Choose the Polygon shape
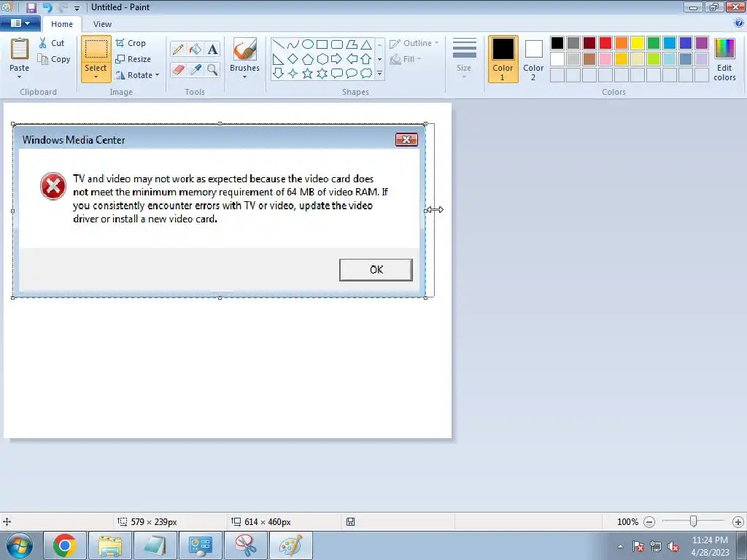Viewport: 747px width, 560px height. click(x=352, y=44)
